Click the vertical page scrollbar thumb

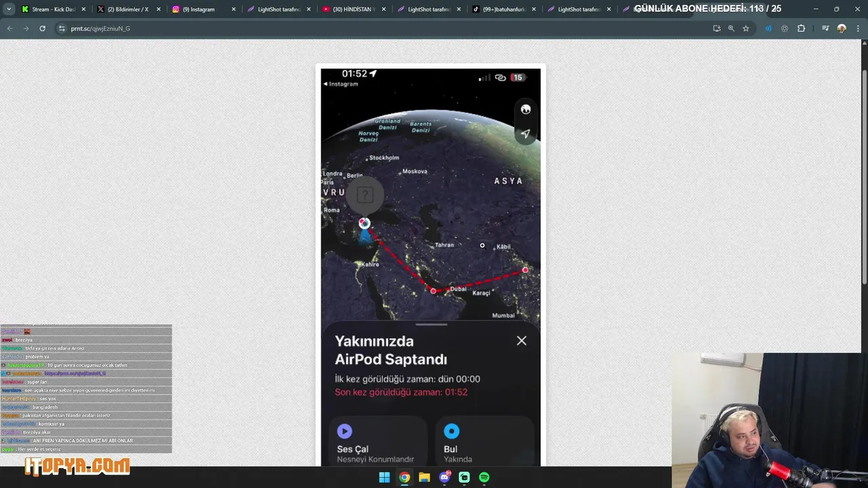(x=864, y=177)
